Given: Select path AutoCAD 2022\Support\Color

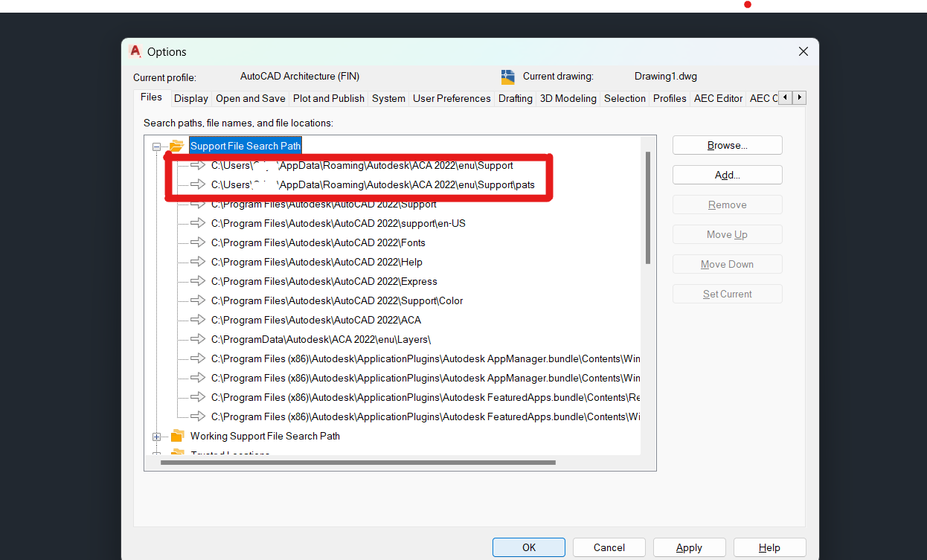Looking at the screenshot, I should click(336, 301).
